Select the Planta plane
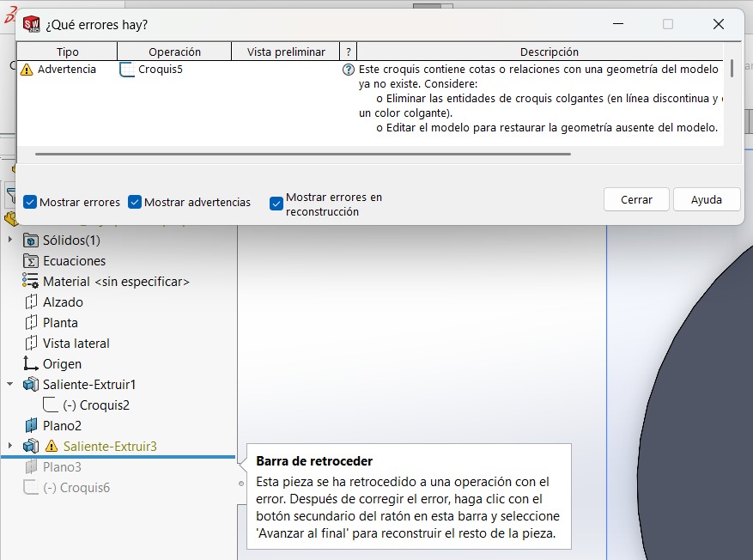This screenshot has width=753, height=560. pyautogui.click(x=60, y=323)
